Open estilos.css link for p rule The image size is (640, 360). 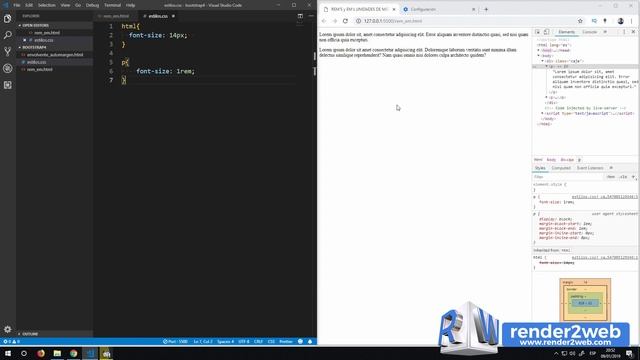pos(604,197)
